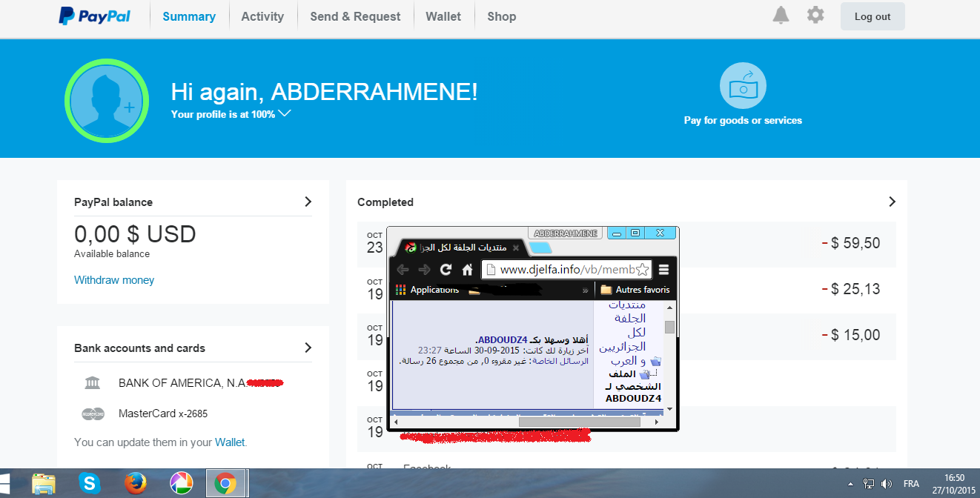Reload page in small Chrome window

446,270
